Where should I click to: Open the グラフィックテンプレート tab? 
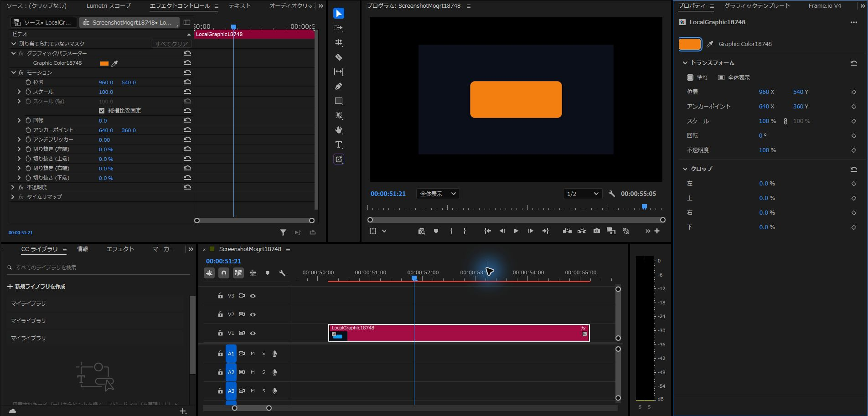(x=757, y=6)
